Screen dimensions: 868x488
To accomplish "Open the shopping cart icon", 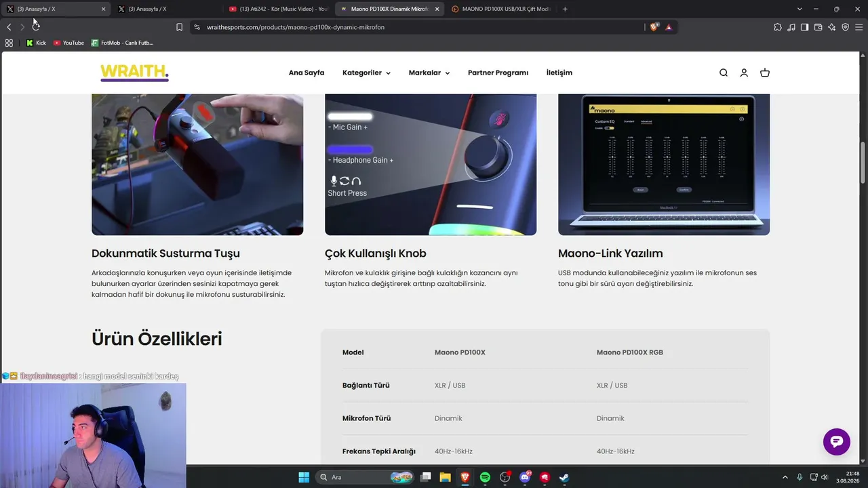I will pos(765,73).
